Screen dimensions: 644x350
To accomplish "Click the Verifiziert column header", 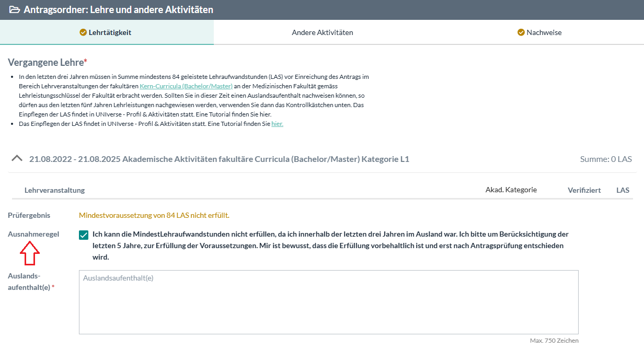I will click(584, 190).
